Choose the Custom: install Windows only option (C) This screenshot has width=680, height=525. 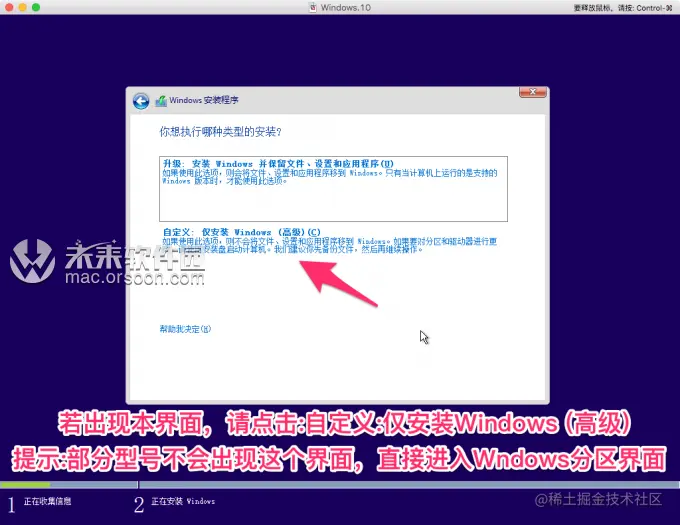tap(330, 241)
